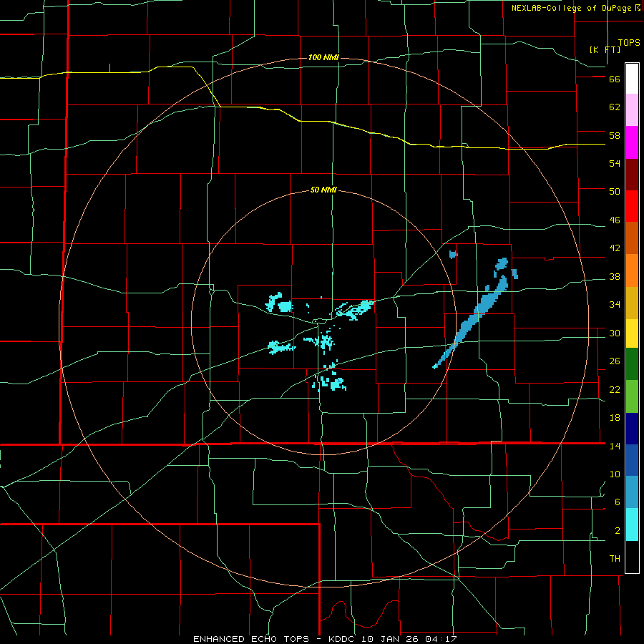The height and width of the screenshot is (644, 644).
Task: Click the legend value 30
Action: [x=615, y=333]
